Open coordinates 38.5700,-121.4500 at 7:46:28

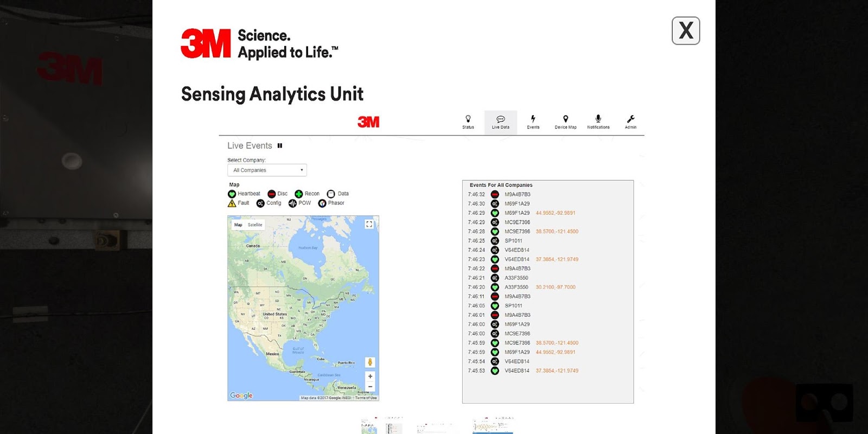(557, 232)
